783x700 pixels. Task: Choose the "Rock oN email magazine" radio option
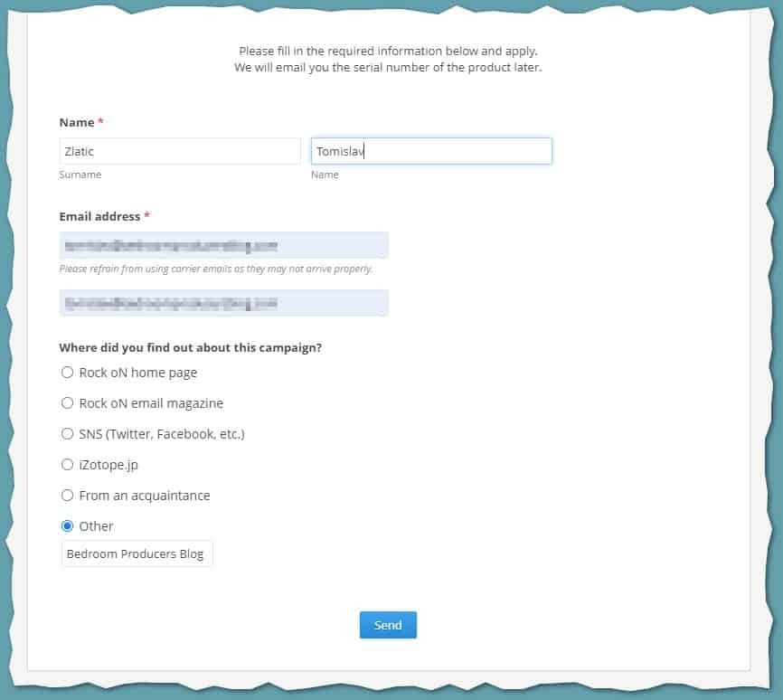click(x=67, y=403)
